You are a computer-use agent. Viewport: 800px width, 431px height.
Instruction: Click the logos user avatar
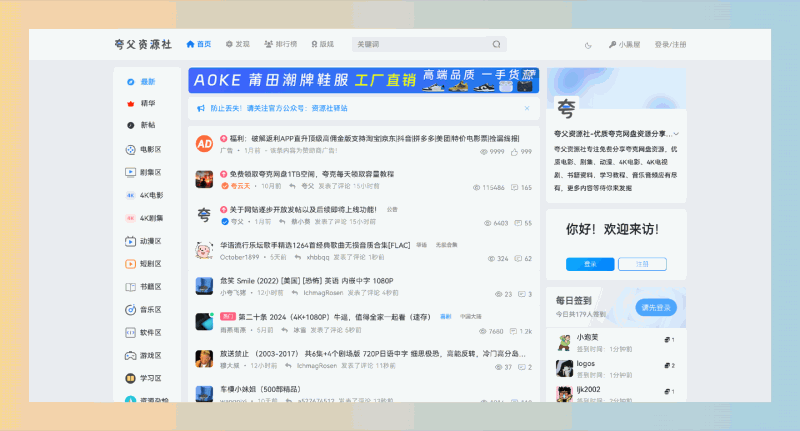coord(564,368)
